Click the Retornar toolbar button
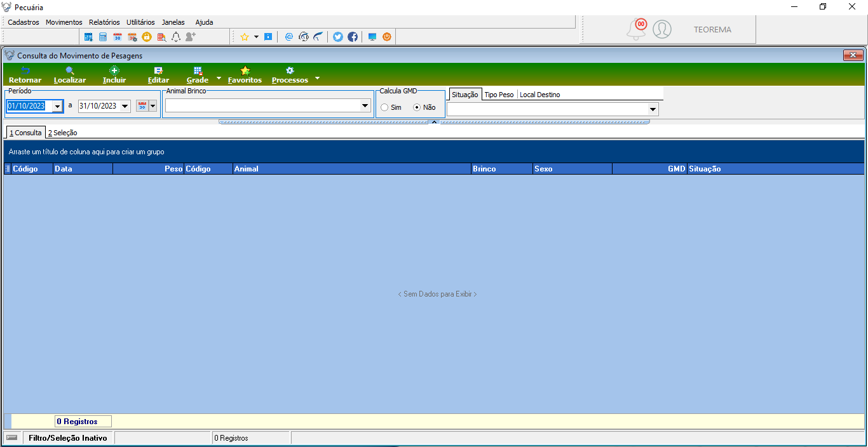Image resolution: width=868 pixels, height=447 pixels. pyautogui.click(x=25, y=76)
